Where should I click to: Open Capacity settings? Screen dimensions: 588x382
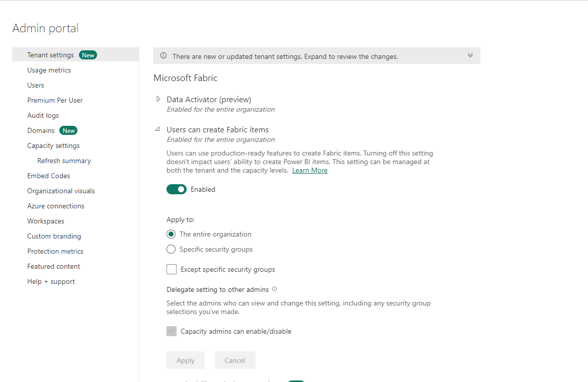click(53, 145)
